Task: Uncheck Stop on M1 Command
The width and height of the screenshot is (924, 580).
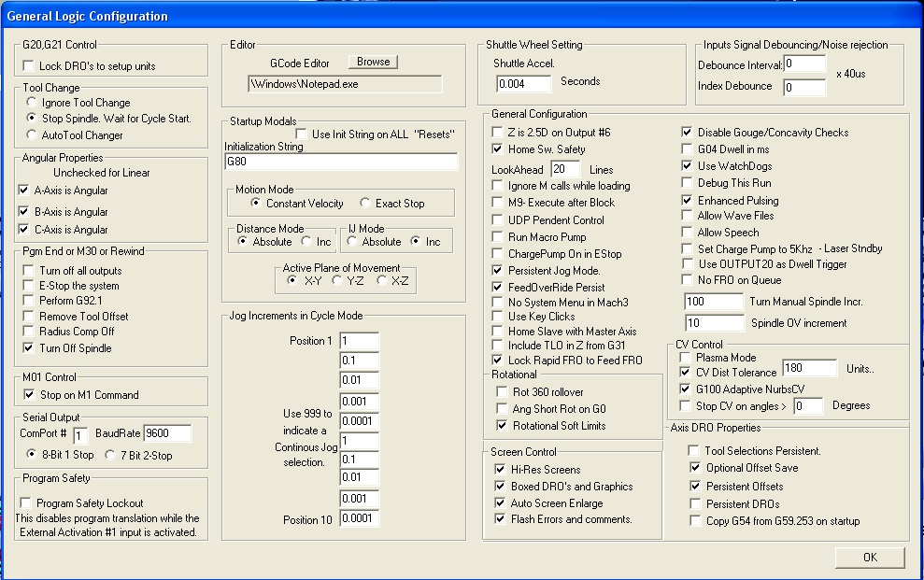Action: coord(31,394)
